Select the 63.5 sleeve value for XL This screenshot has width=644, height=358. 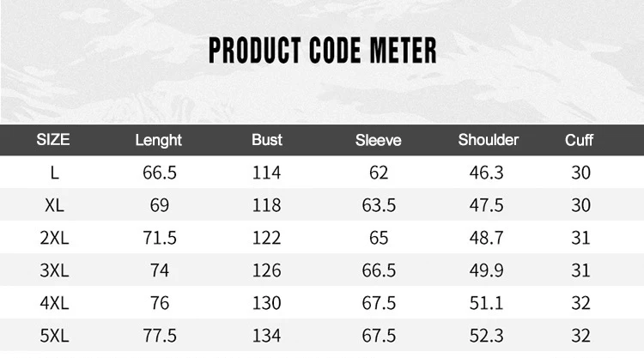[379, 205]
